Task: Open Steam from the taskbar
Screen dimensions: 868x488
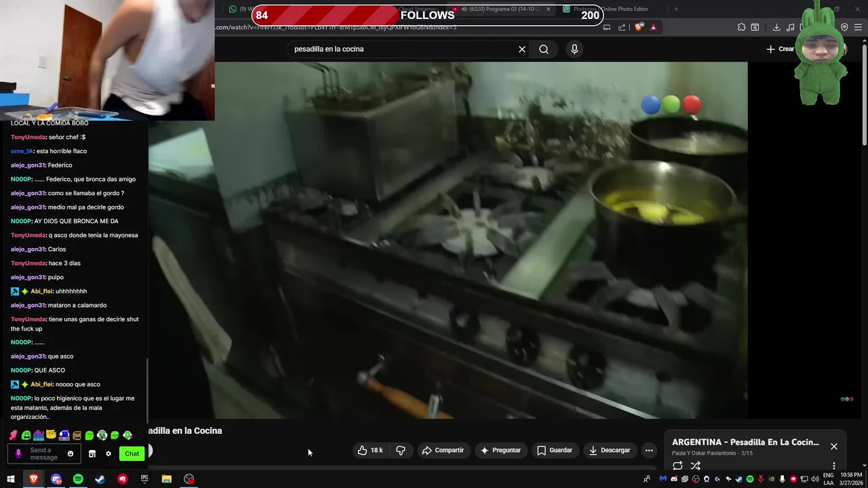Action: pos(100,479)
